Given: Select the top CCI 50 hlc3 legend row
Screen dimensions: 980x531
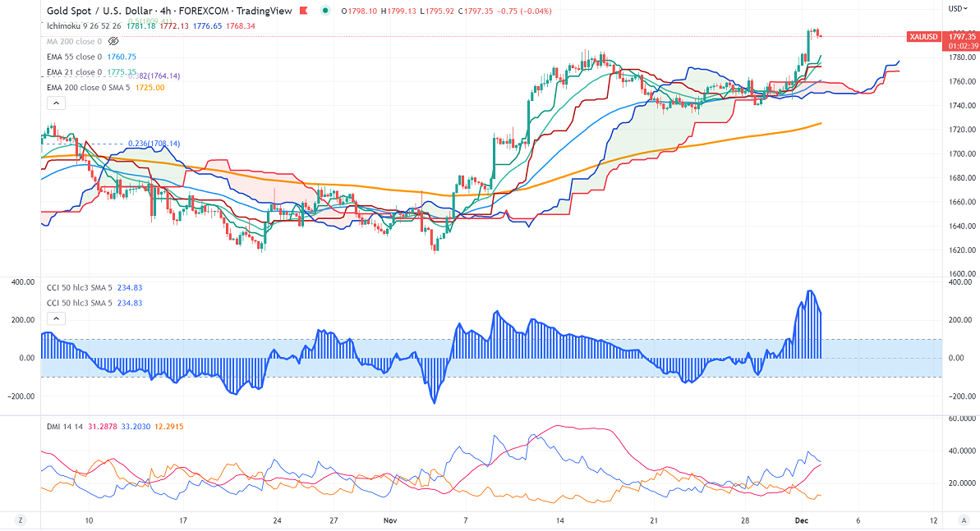Looking at the screenshot, I should coord(94,288).
